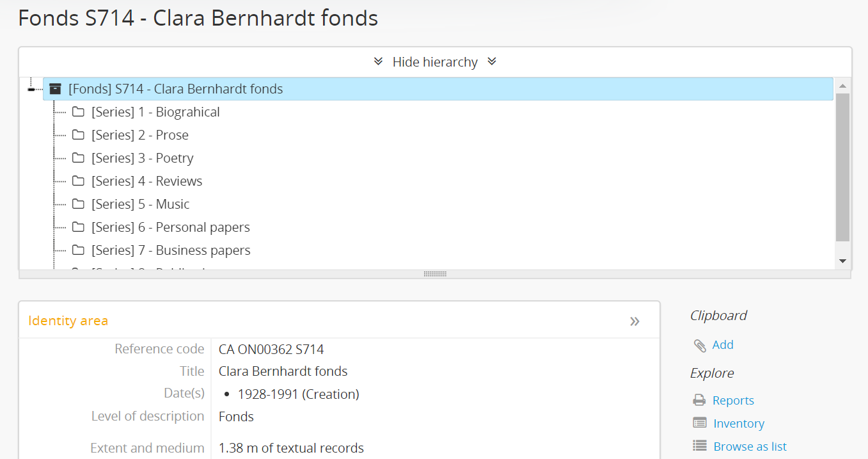Collapse the tree with Hide hierarchy
The height and width of the screenshot is (459, 868).
435,62
